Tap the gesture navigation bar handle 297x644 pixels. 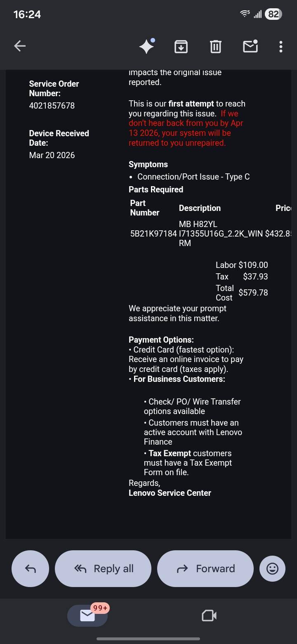[x=148, y=639]
